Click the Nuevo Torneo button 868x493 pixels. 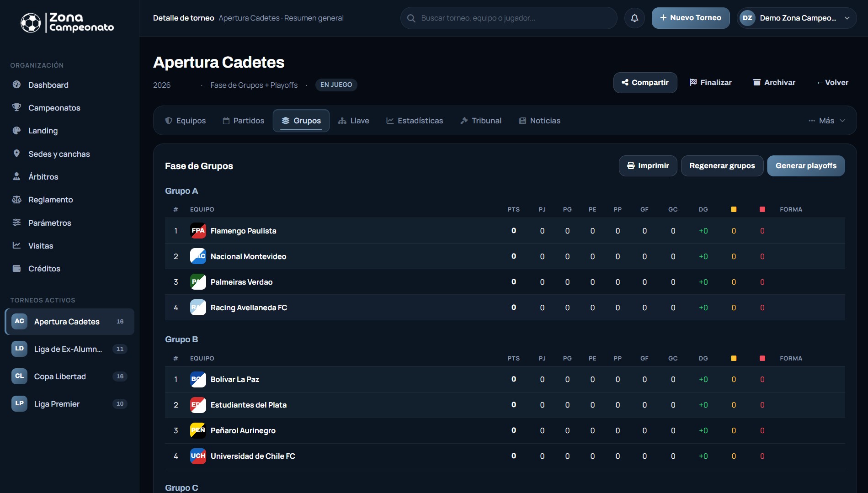coord(691,18)
